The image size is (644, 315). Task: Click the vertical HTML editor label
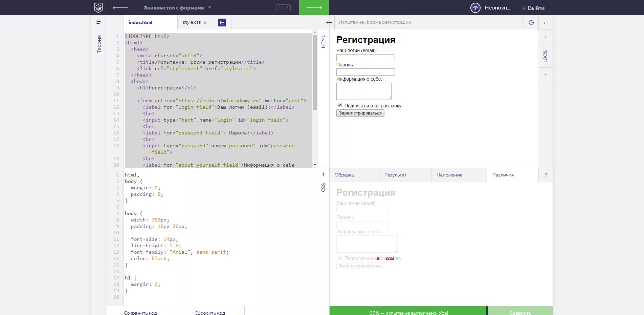pos(323,41)
